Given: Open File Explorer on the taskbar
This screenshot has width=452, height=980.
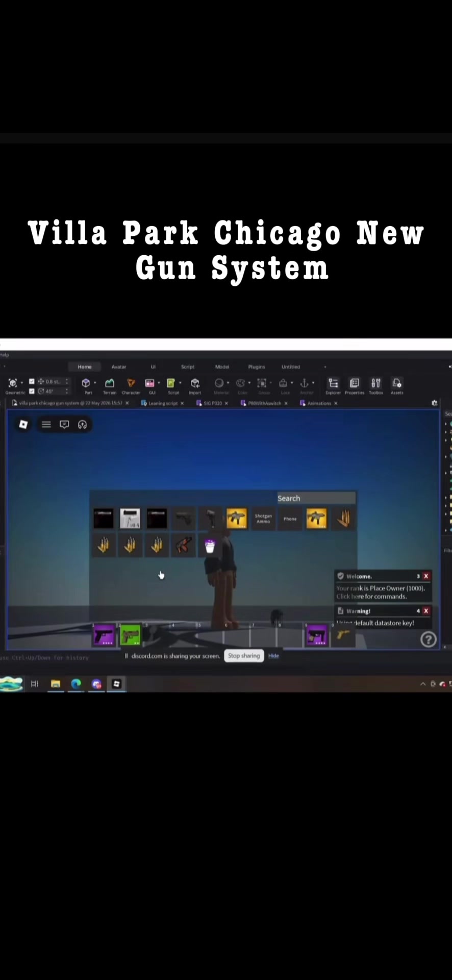Looking at the screenshot, I should point(56,684).
